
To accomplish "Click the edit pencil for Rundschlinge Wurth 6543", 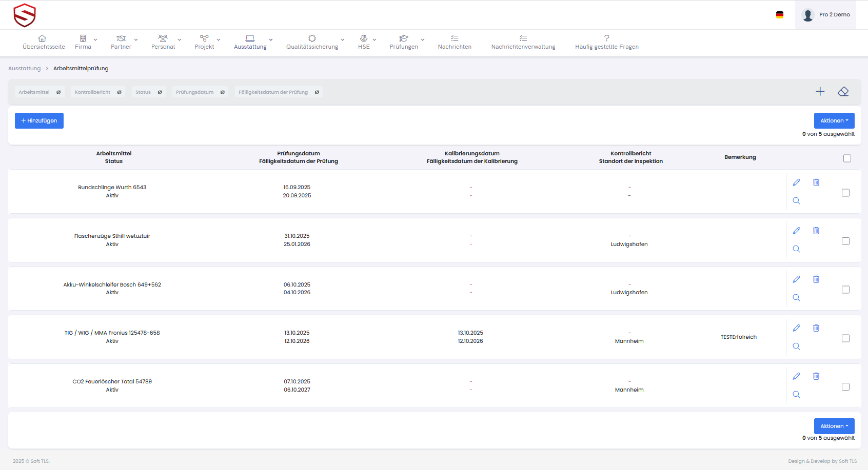I will [796, 182].
